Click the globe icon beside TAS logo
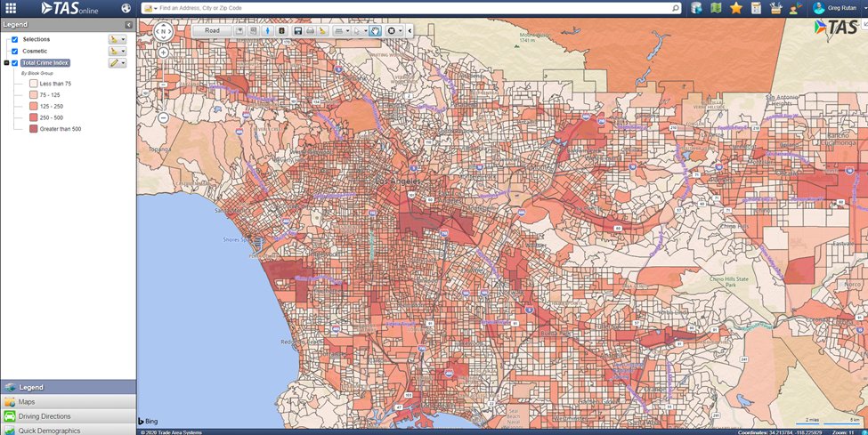This screenshot has width=868, height=435. click(x=126, y=8)
